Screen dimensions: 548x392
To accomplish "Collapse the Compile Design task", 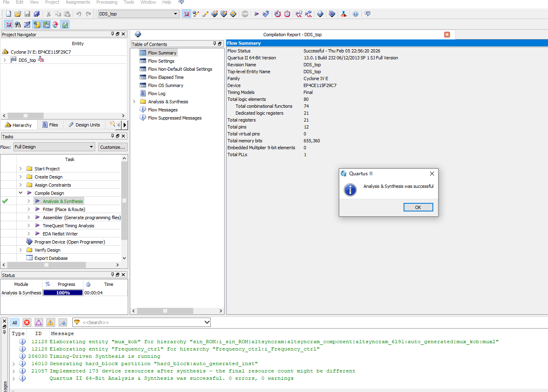I will pyautogui.click(x=21, y=193).
